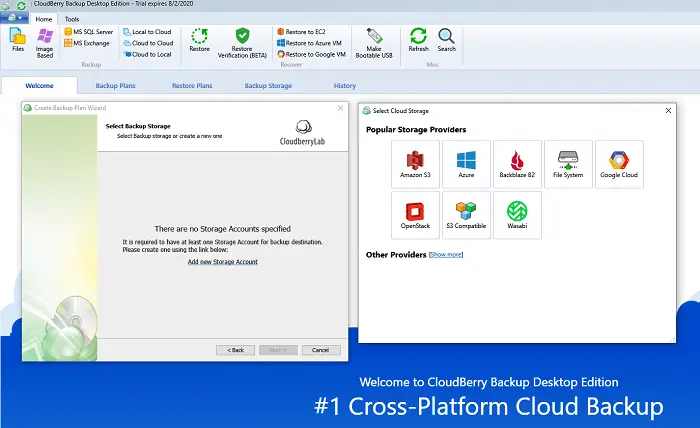Choose Cloud to Cloud backup
The height and width of the screenshot is (428, 700).
[148, 43]
